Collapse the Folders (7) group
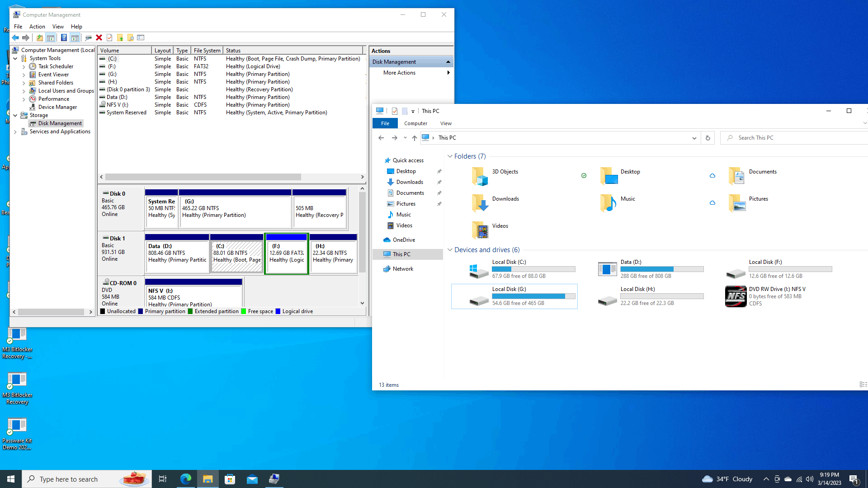 tap(450, 156)
